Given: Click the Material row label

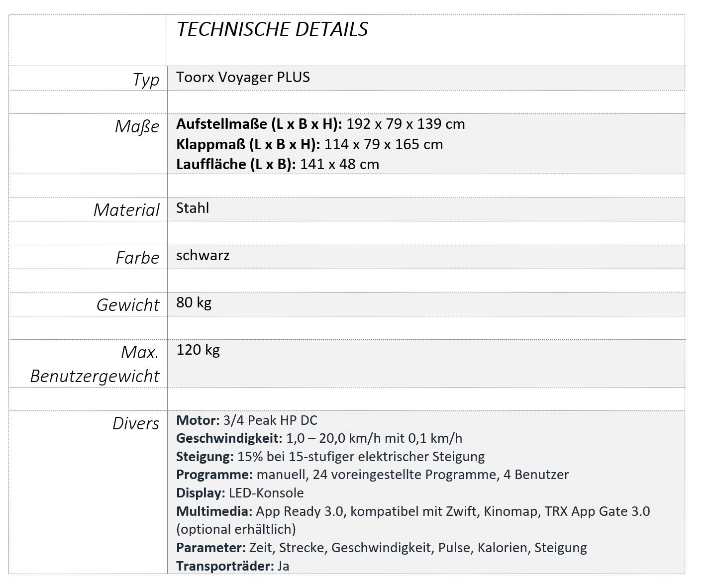Looking at the screenshot, I should tap(126, 210).
